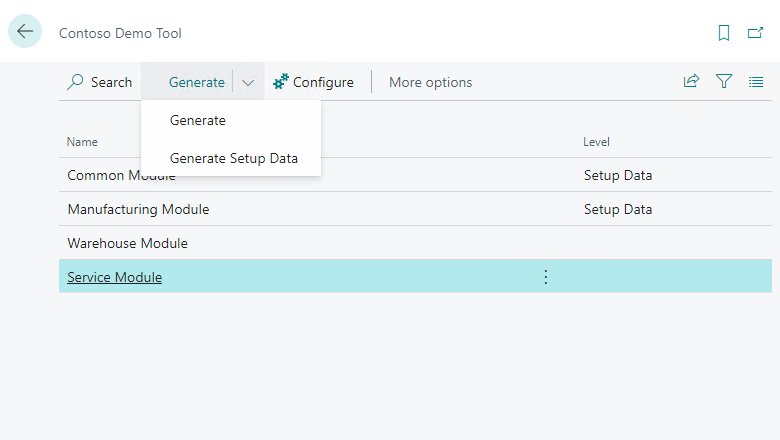Open the Service Module link

pos(114,277)
